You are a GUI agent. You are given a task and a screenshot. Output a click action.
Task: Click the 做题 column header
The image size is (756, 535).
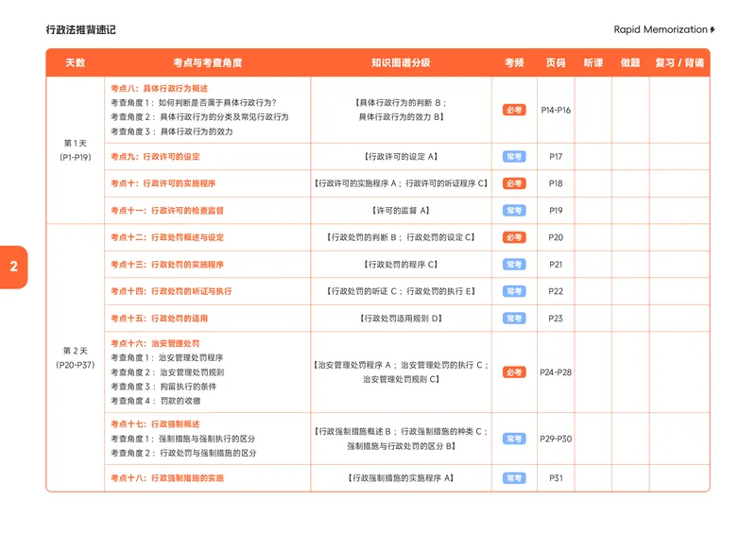pyautogui.click(x=630, y=62)
